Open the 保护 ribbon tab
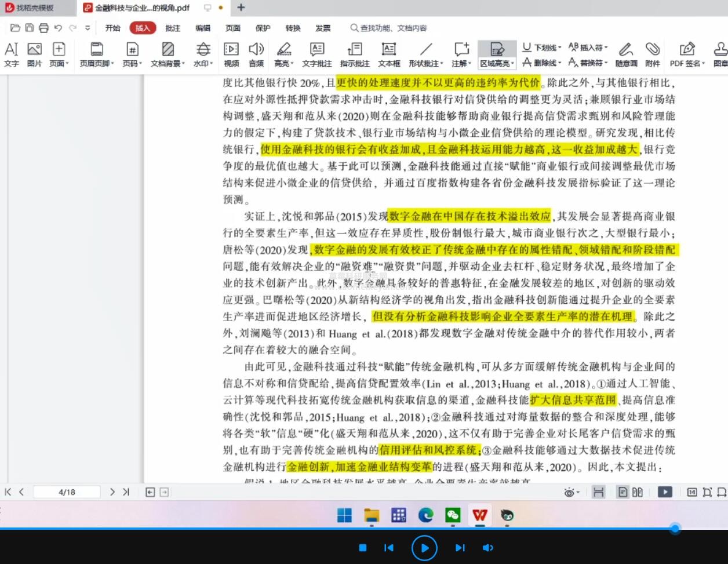The height and width of the screenshot is (564, 728). [x=263, y=28]
